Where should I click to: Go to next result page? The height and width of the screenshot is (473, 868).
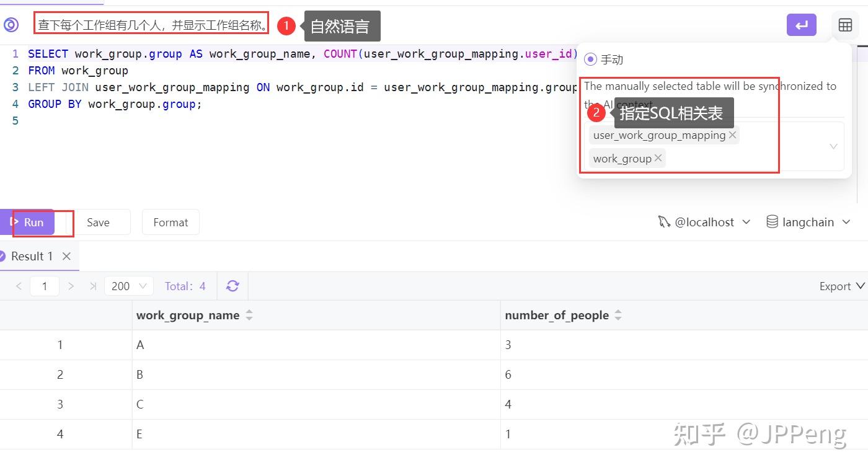pos(71,286)
